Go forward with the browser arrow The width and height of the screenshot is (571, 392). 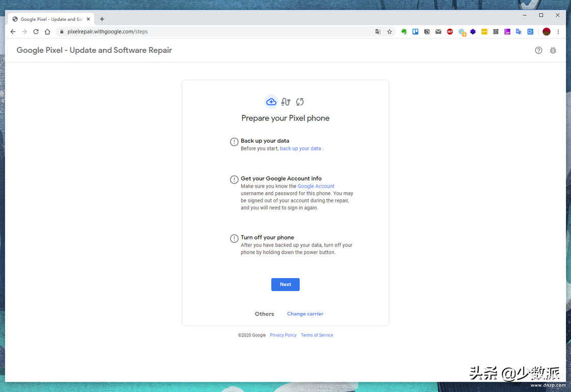tap(24, 32)
